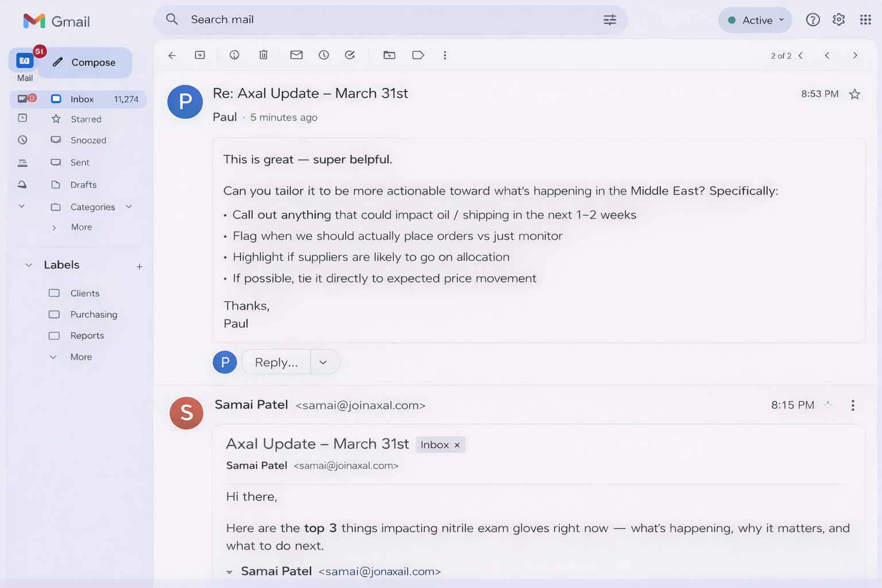The image size is (882, 588).
Task: Open search filter options
Action: coord(610,20)
